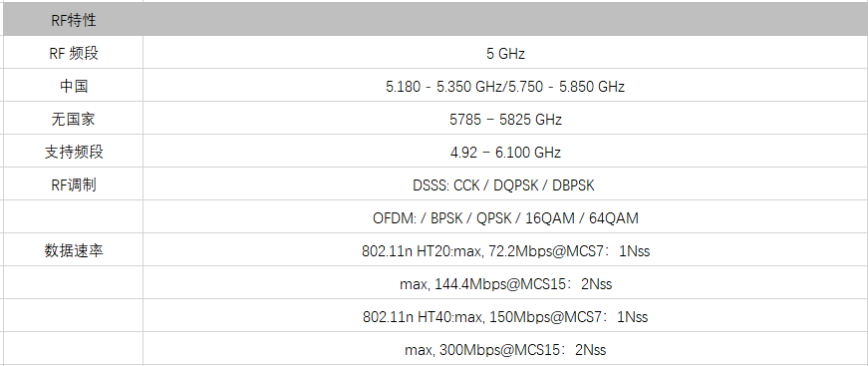The image size is (868, 366).
Task: Click the 支持频段 label cell
Action: [x=74, y=152]
